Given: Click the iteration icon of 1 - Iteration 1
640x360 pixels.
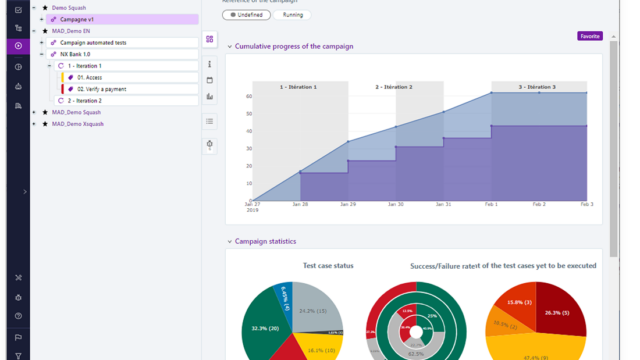Looking at the screenshot, I should click(x=61, y=66).
